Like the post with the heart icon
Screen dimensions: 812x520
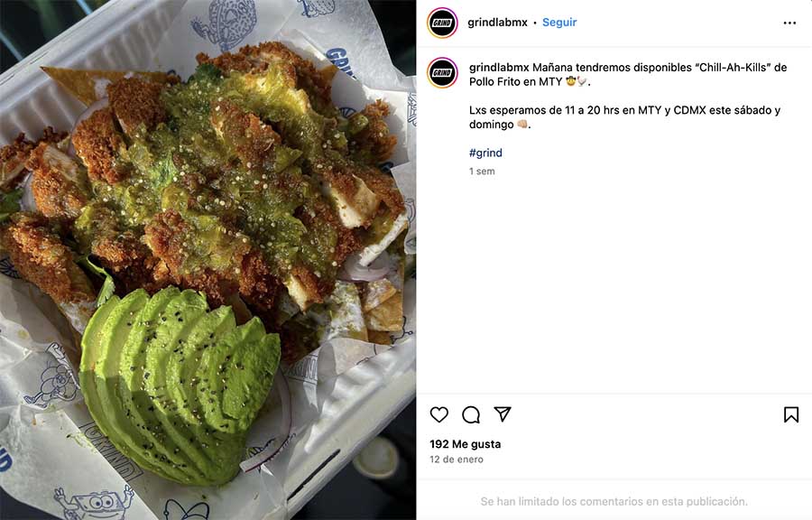(439, 414)
